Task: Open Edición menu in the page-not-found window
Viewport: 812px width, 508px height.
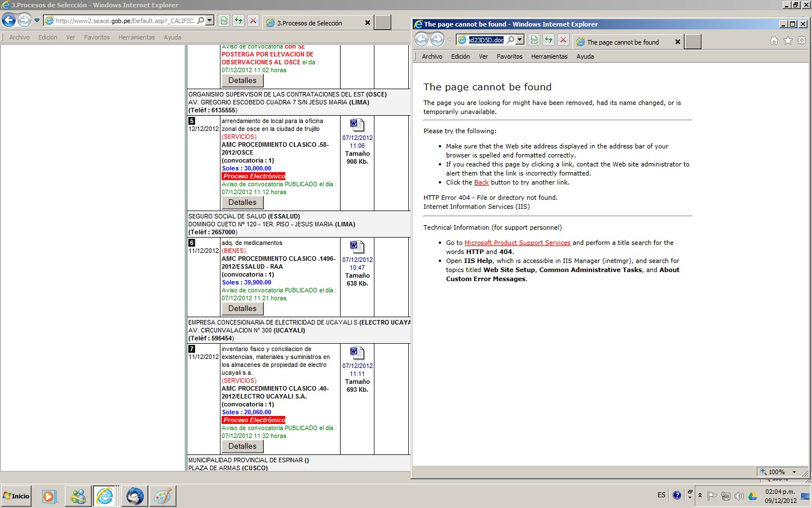Action: tap(461, 56)
